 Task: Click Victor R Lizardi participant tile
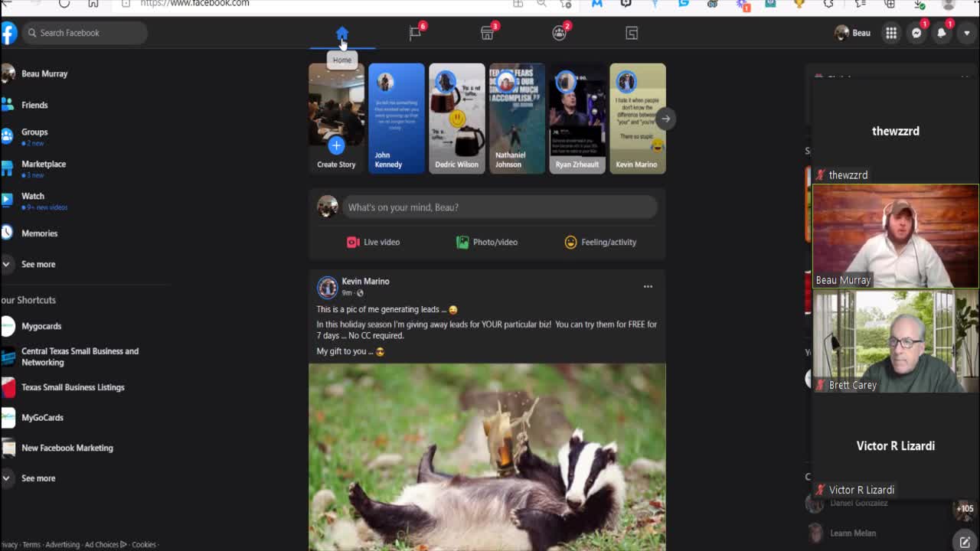(895, 446)
